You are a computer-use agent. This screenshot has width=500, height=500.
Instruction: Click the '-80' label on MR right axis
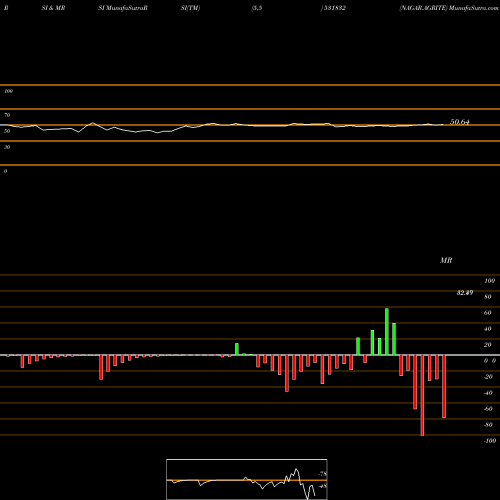coord(488,425)
